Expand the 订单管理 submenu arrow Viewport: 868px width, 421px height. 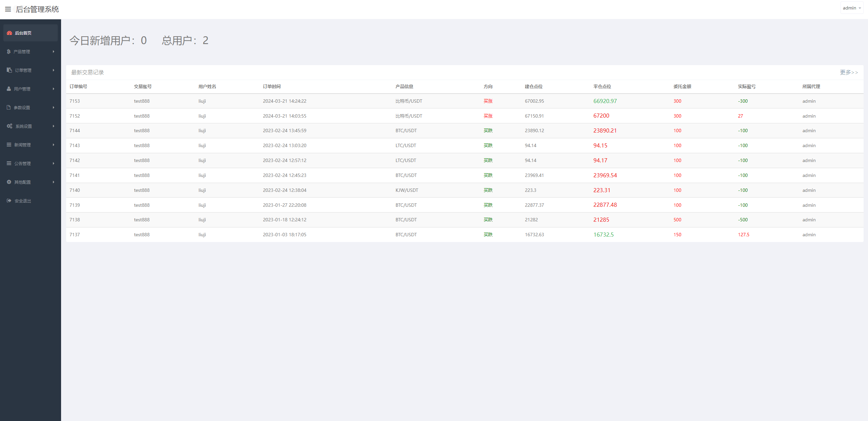pos(54,70)
